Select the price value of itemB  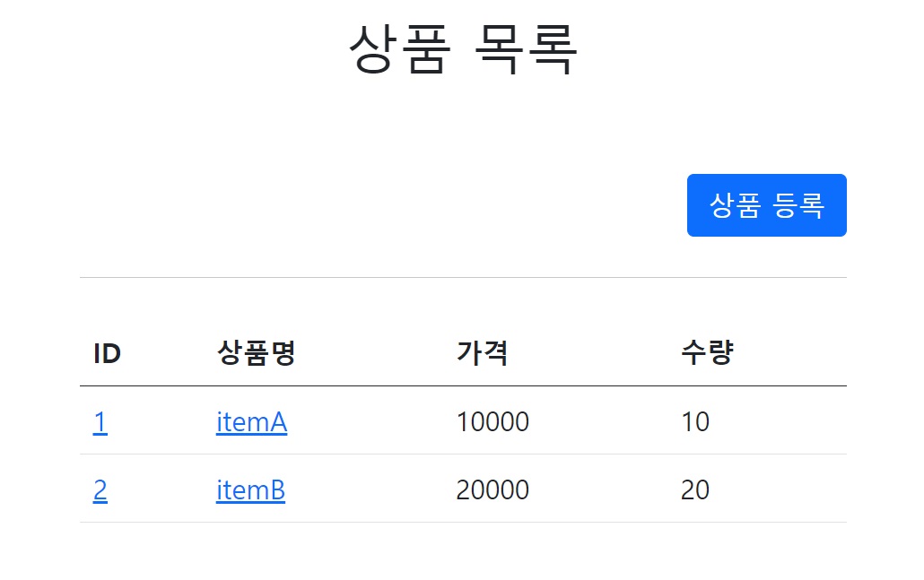point(493,490)
